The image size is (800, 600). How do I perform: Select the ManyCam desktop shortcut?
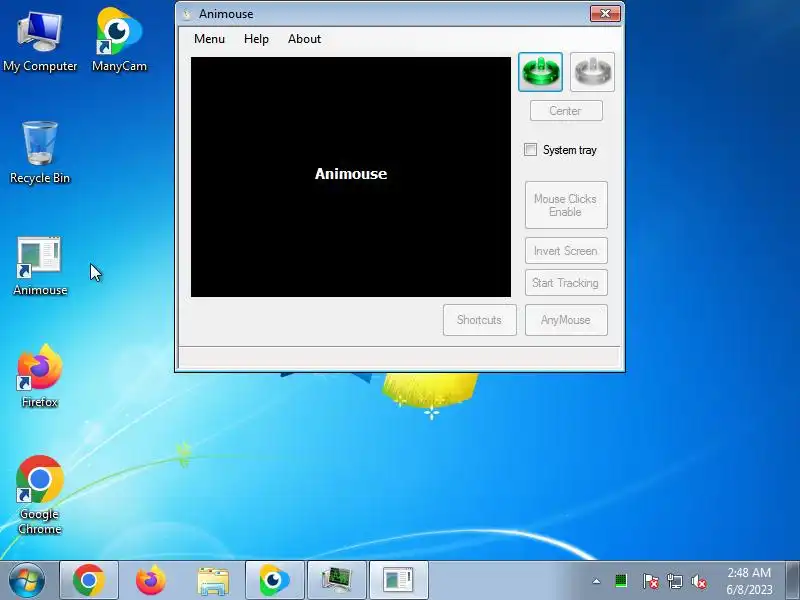pos(119,41)
